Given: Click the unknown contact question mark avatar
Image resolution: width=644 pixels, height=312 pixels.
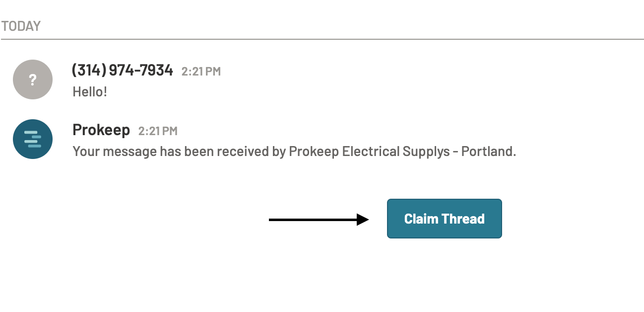Looking at the screenshot, I should pyautogui.click(x=33, y=79).
